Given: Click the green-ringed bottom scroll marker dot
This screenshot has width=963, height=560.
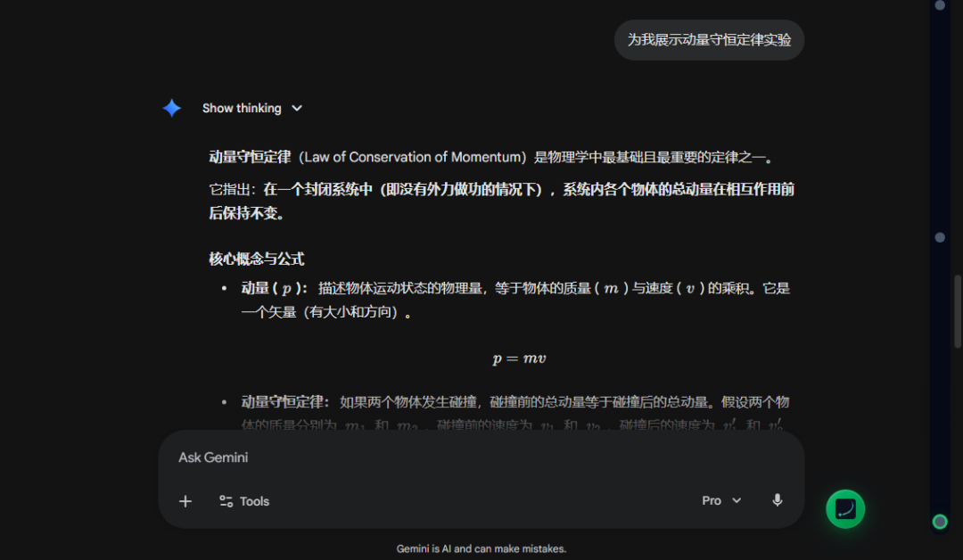Looking at the screenshot, I should coord(940,522).
